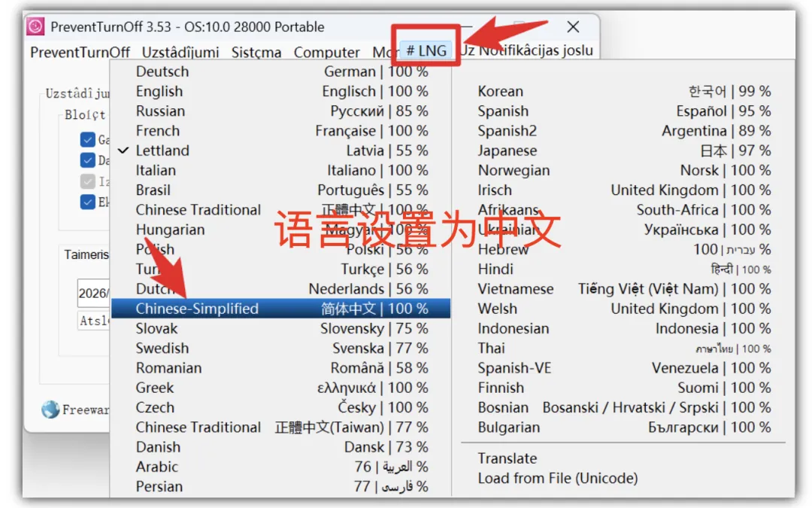Click the date field starting 2026/
Viewport: 812px width, 508px height.
point(94,293)
